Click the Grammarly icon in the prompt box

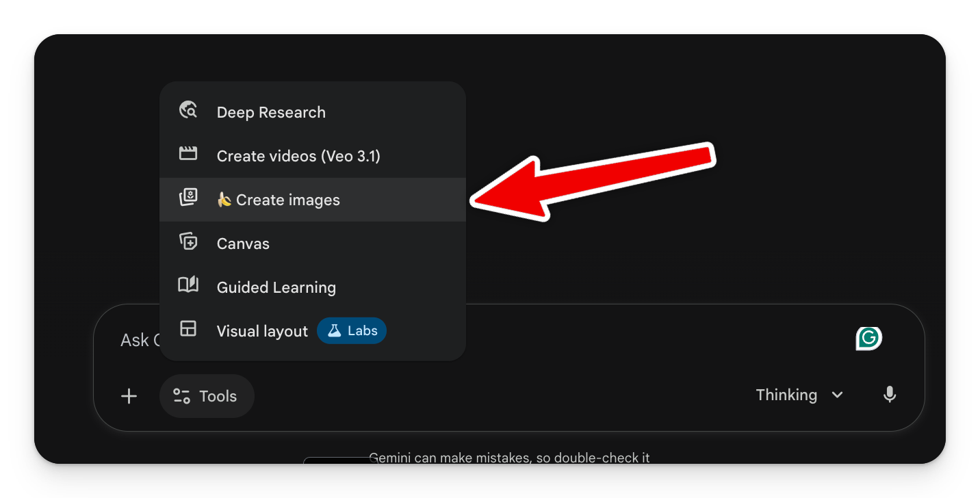869,338
